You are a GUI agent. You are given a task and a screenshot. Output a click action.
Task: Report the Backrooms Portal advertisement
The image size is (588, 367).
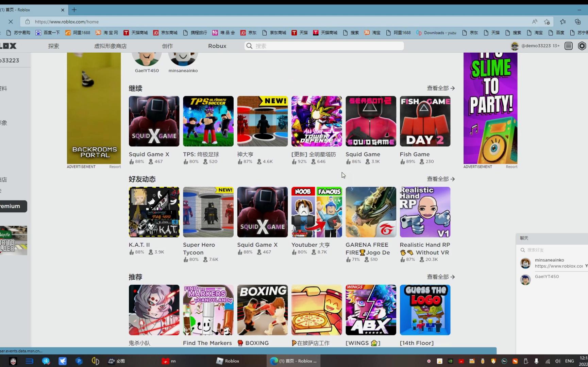click(115, 167)
